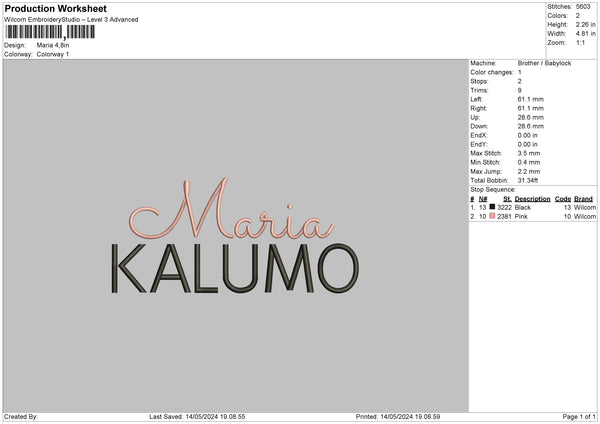Click the machine value 'Brother / Babylock'
600x424 pixels.
[544, 63]
